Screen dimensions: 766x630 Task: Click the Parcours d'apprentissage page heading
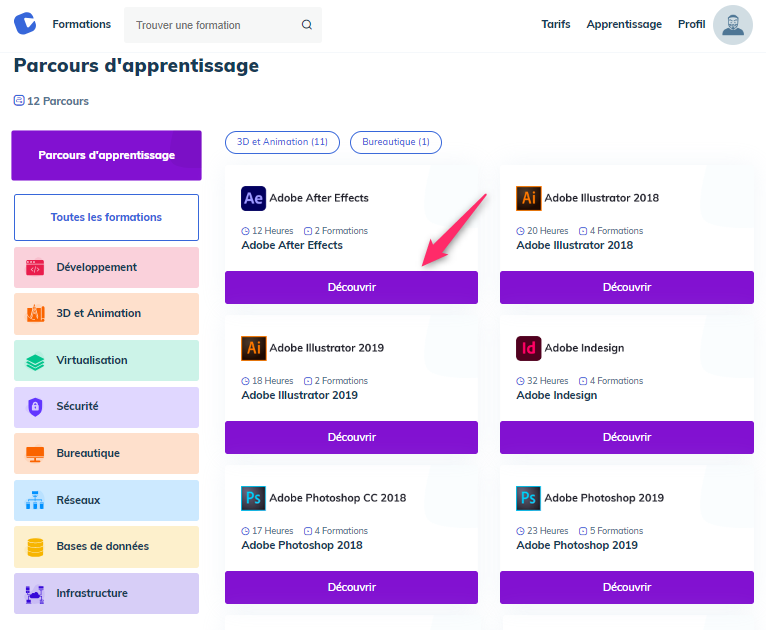tap(136, 65)
